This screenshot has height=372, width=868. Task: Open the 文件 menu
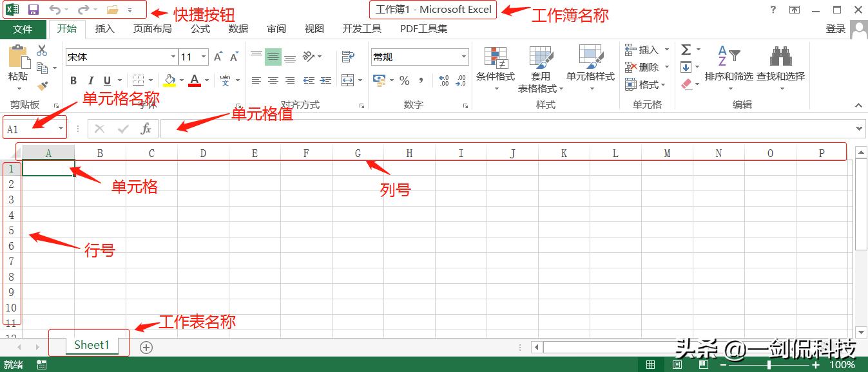(x=23, y=28)
